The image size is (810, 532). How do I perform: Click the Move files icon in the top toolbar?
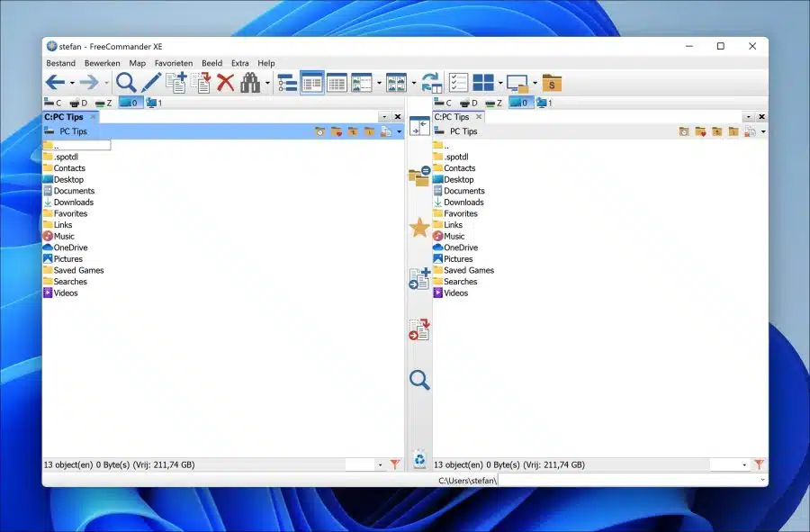[201, 83]
